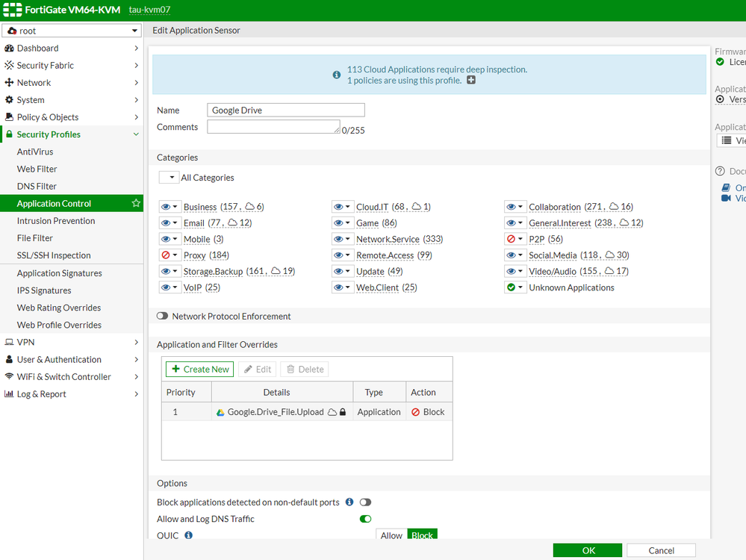The width and height of the screenshot is (746, 560).
Task: Click the Network.Service category link
Action: click(388, 239)
